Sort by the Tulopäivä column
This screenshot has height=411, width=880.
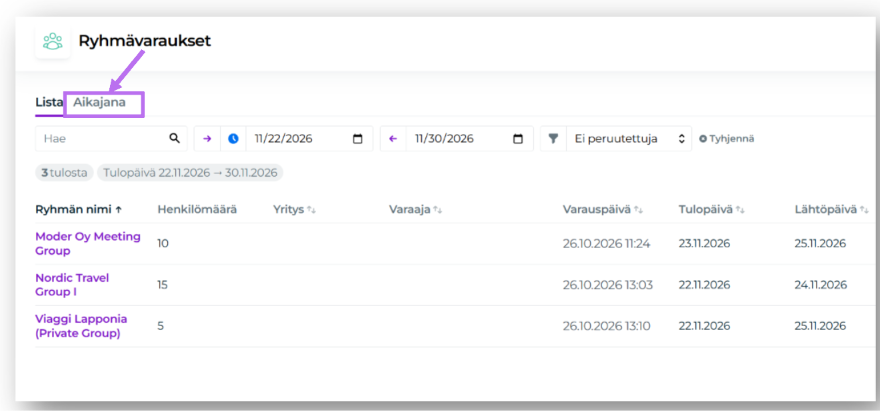click(x=712, y=209)
